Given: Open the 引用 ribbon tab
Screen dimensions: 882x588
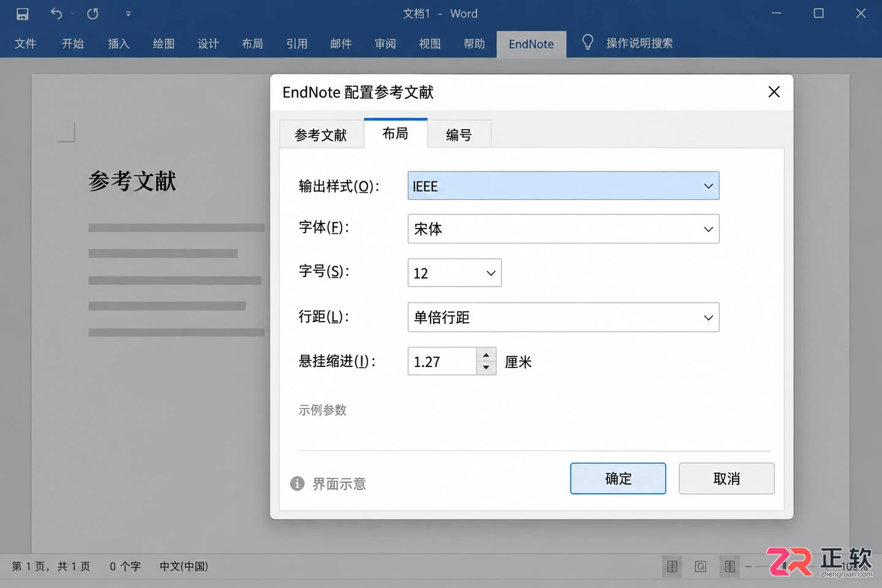Looking at the screenshot, I should [297, 43].
